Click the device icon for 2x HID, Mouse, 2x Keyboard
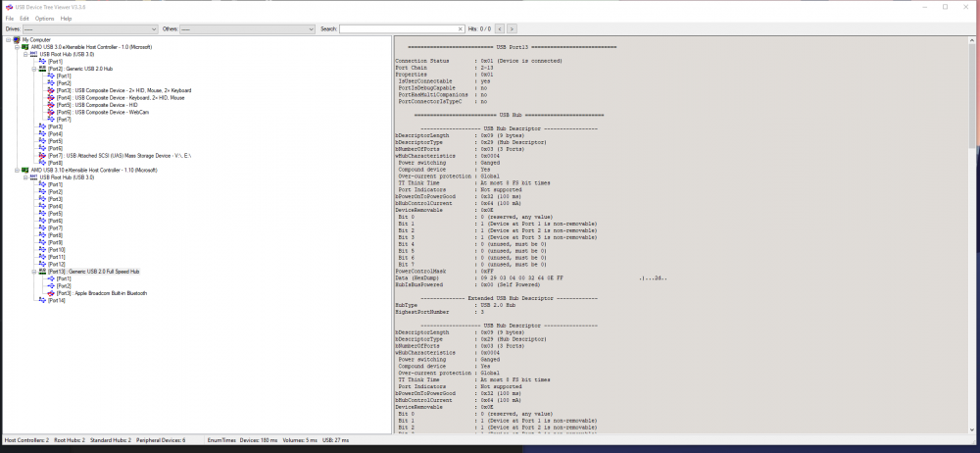Screen dimensions: 980x453 coord(51,91)
